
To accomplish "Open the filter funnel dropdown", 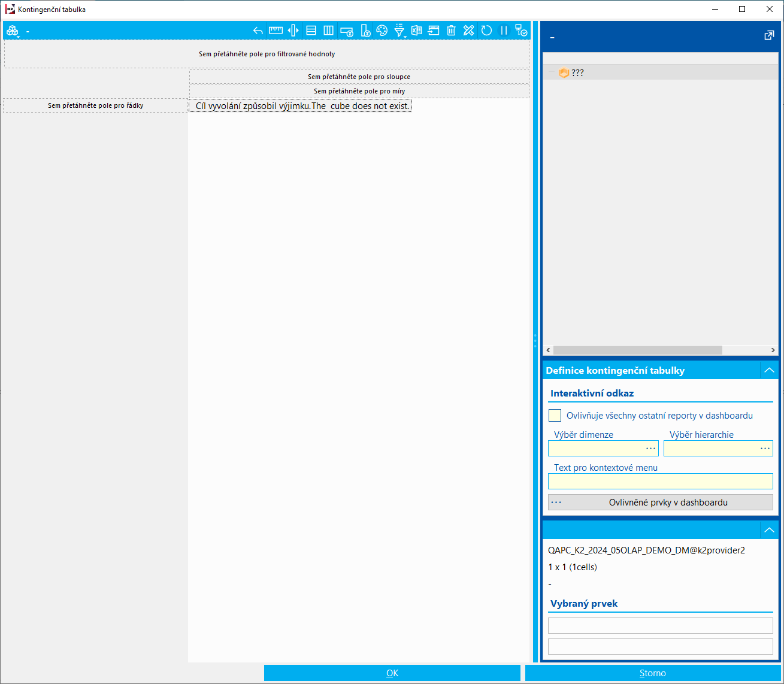I will coord(399,31).
